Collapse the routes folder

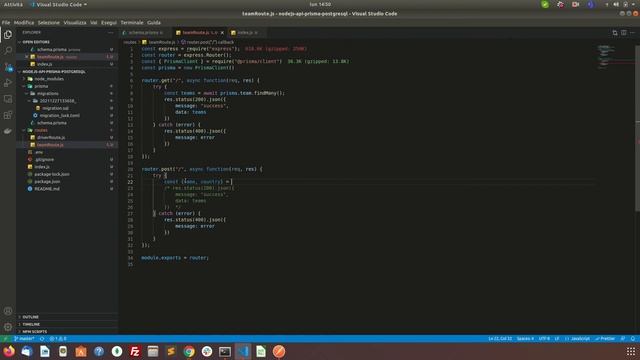coord(41,130)
